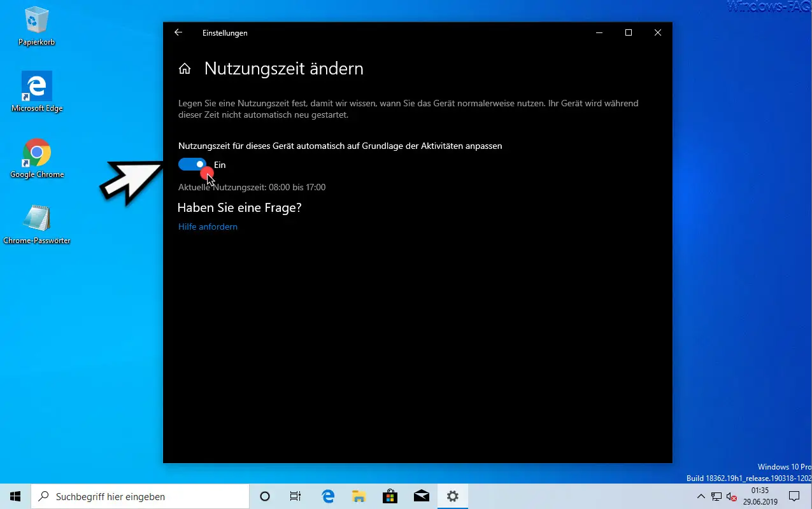The image size is (812, 509).
Task: Expand hidden system tray icons chevron
Action: point(701,496)
